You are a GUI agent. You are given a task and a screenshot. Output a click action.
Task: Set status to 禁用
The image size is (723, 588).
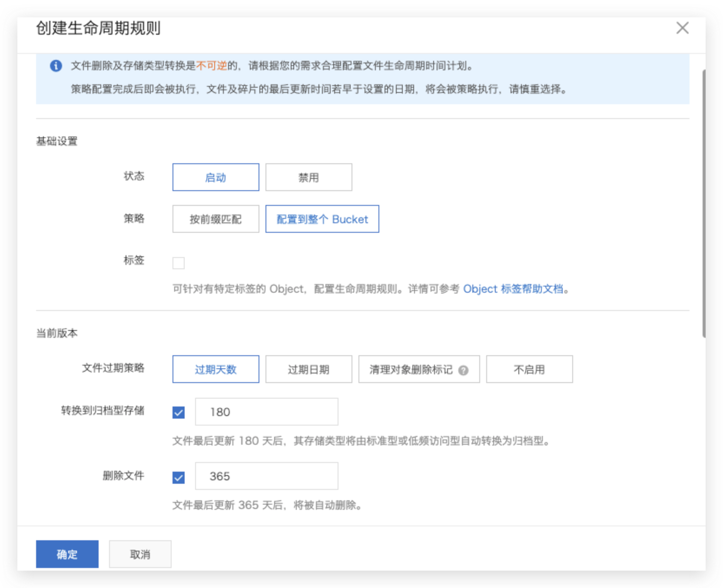point(308,177)
